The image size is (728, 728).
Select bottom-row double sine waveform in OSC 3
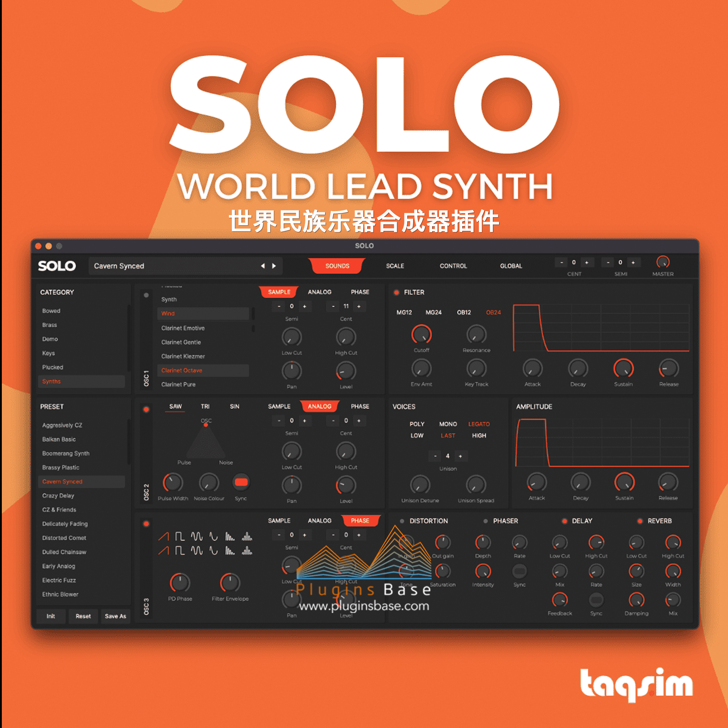[x=197, y=551]
